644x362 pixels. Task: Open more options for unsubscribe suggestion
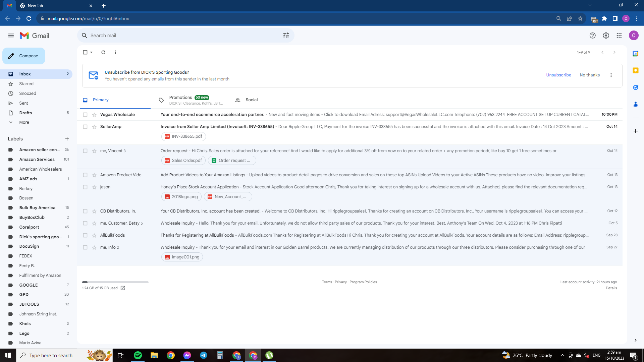click(x=611, y=75)
